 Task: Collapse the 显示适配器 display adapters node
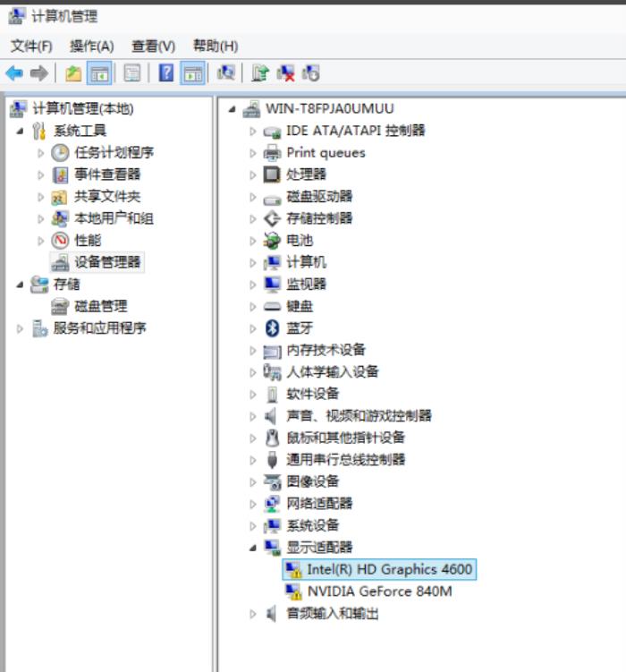254,548
